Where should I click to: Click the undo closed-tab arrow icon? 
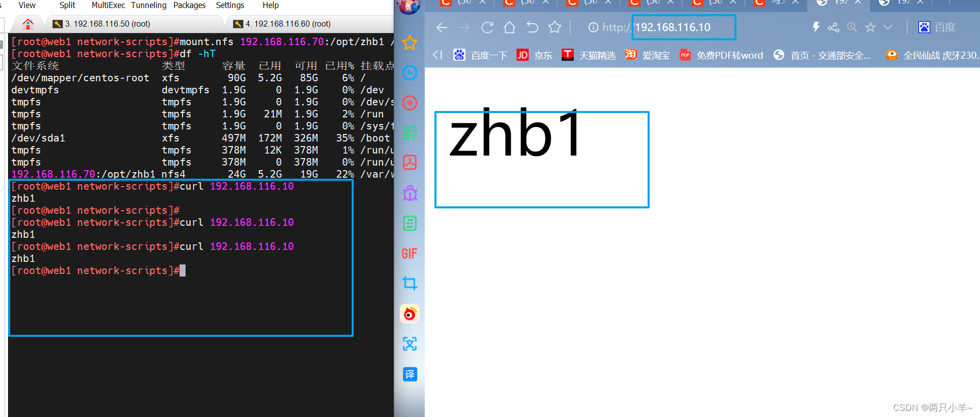tap(532, 27)
